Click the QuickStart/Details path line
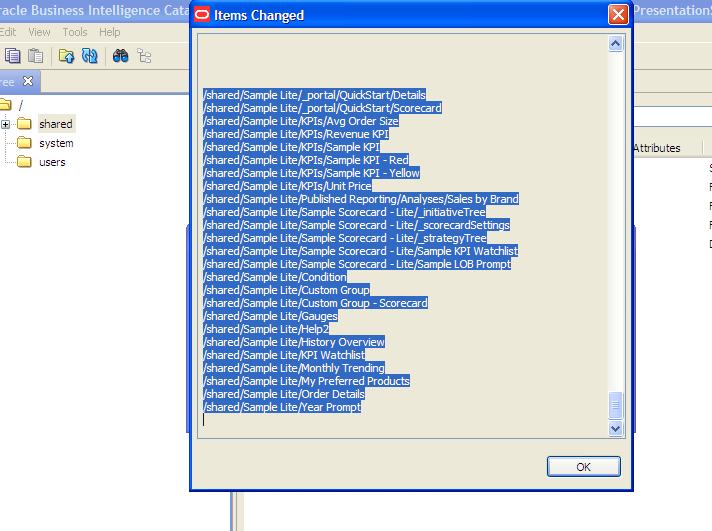 coord(315,95)
